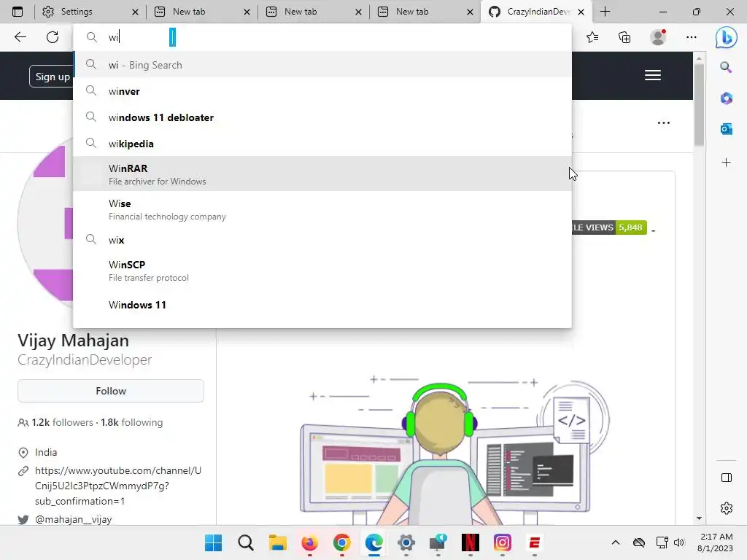Open the volume tray icon
Viewport: 747px width, 560px height.
point(679,542)
